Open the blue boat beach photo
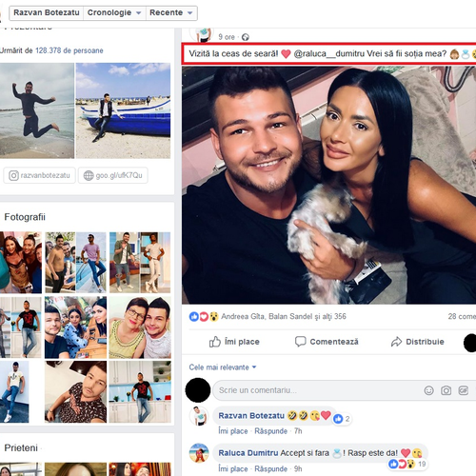476x476 pixels. click(x=123, y=110)
